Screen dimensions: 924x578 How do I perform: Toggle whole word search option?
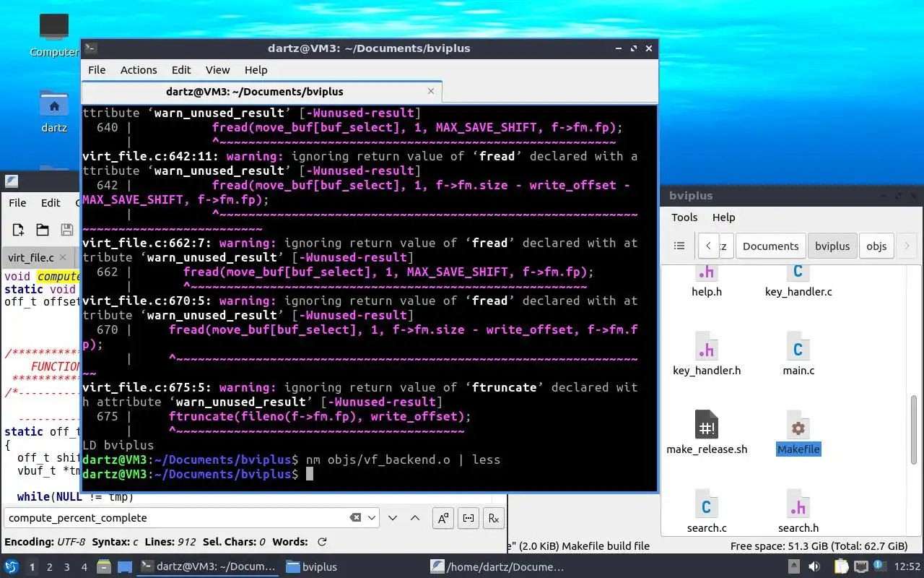468,518
